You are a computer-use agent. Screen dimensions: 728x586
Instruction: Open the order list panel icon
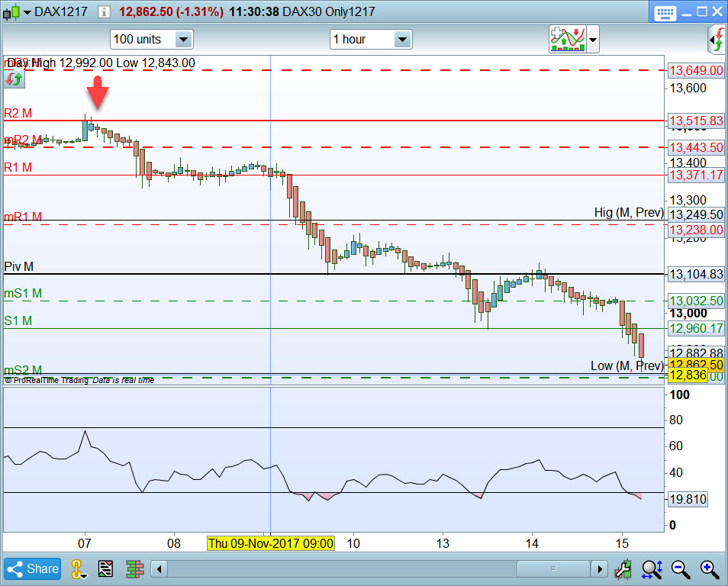click(105, 568)
